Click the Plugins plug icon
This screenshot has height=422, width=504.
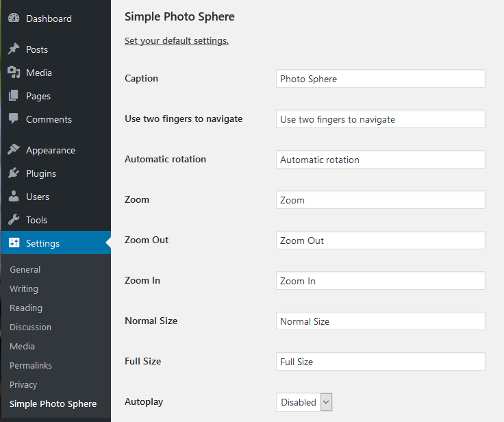(14, 173)
